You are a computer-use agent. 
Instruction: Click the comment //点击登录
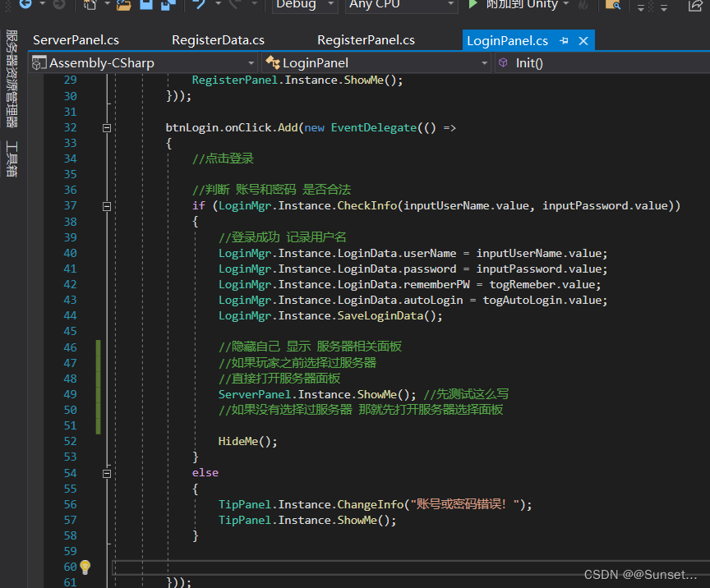tap(223, 158)
